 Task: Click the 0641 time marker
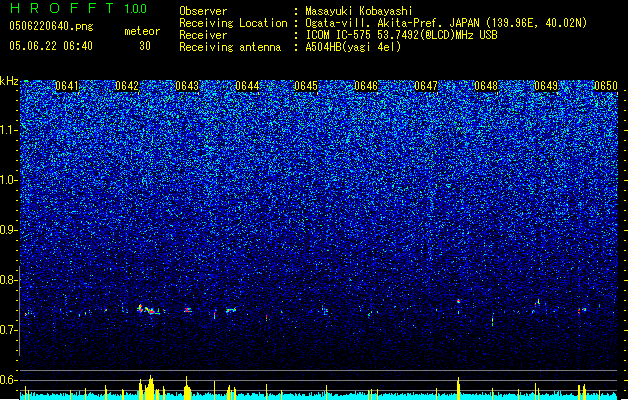click(67, 86)
